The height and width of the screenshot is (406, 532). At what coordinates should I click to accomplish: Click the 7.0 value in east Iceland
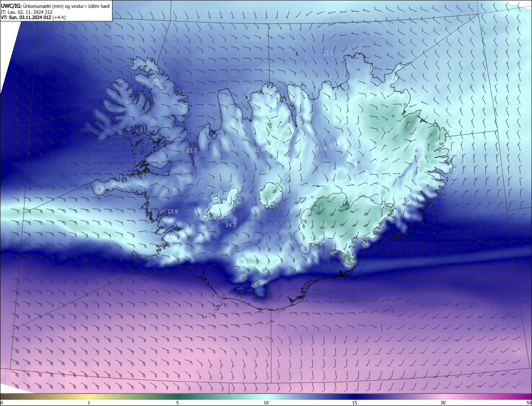(x=407, y=125)
